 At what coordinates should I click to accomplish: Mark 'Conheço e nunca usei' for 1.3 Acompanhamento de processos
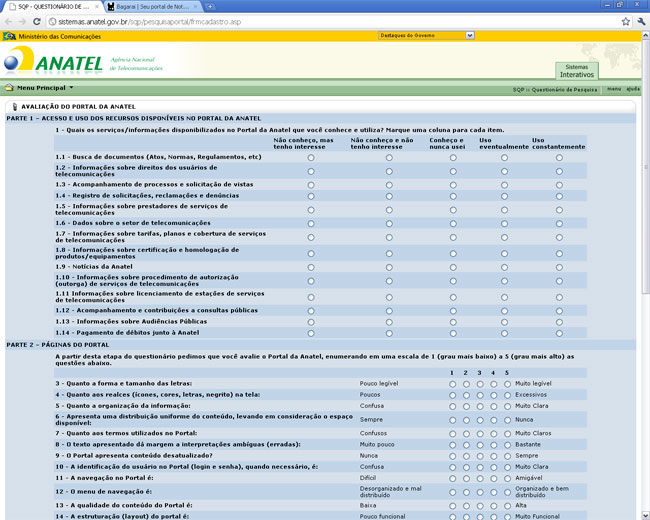(x=453, y=185)
